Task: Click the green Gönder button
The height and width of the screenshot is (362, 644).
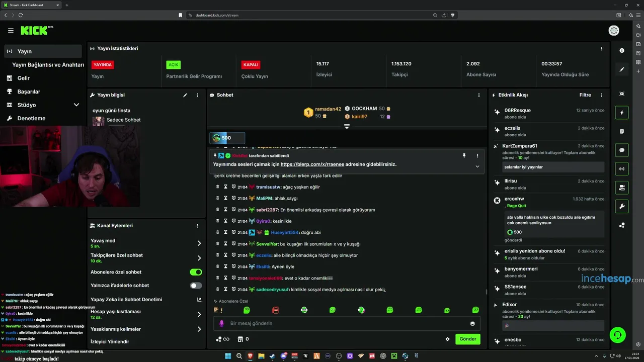Action: click(468, 339)
